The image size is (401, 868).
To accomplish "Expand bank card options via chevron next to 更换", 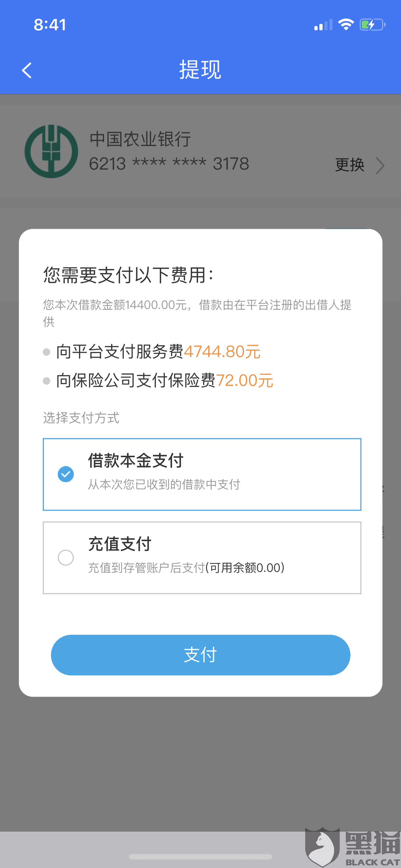I will (380, 166).
